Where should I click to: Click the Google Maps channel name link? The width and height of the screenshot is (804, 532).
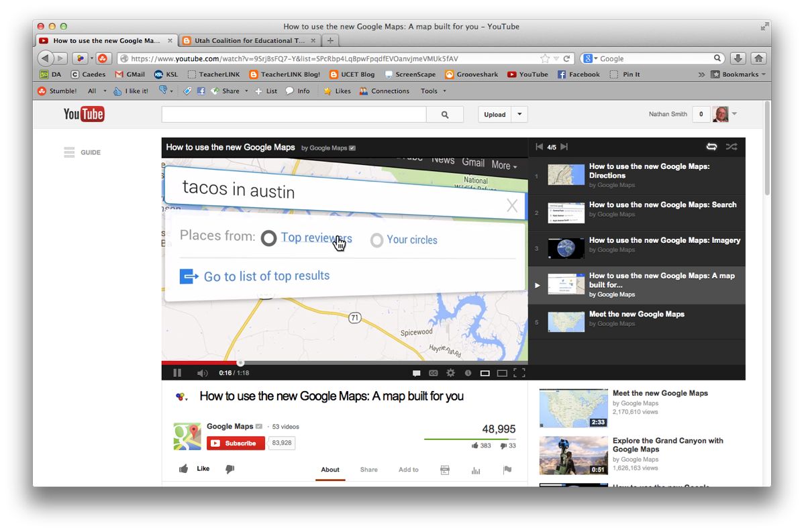click(230, 427)
